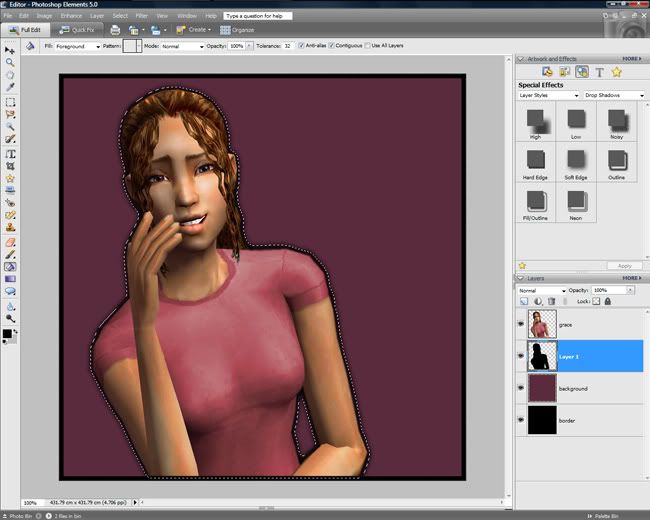Select the Eyedropper tool
Screen dimensions: 650x520
pyautogui.click(x=10, y=87)
